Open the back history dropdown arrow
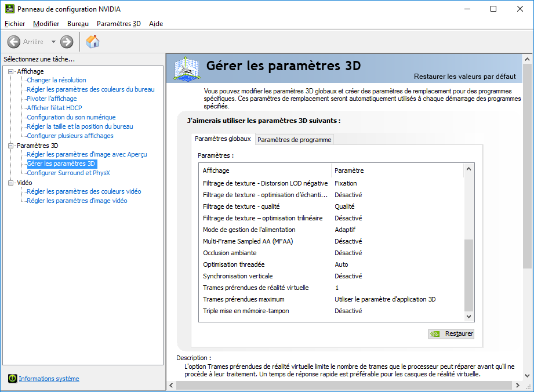 [x=53, y=42]
